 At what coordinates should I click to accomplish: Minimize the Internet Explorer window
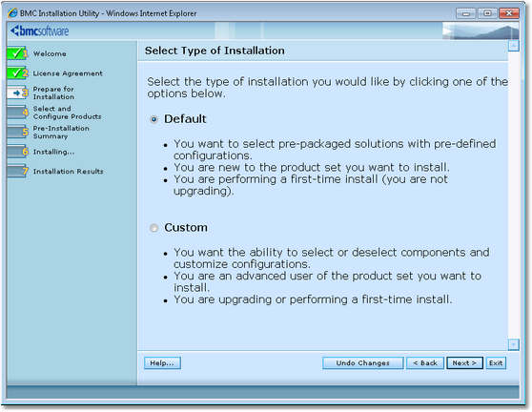[x=466, y=13]
